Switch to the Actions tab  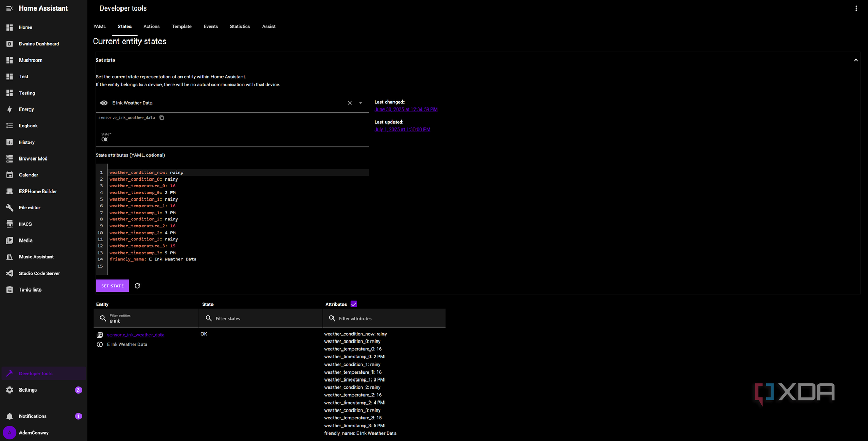pyautogui.click(x=152, y=26)
